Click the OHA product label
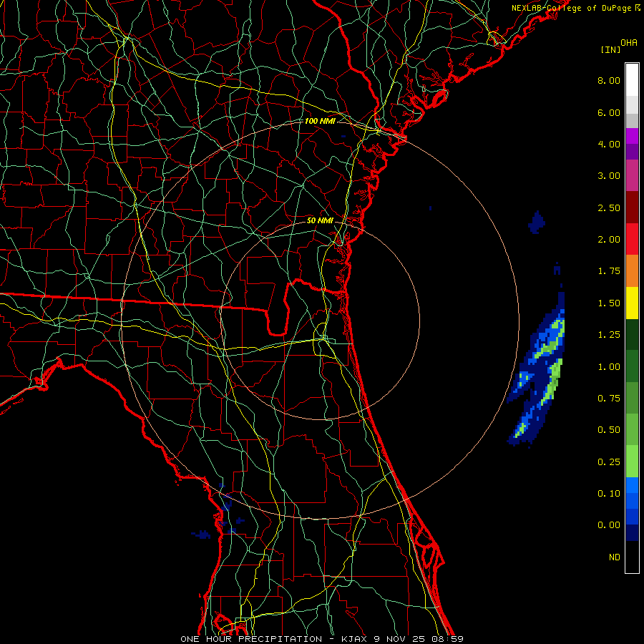This screenshot has width=644, height=644. tap(629, 42)
